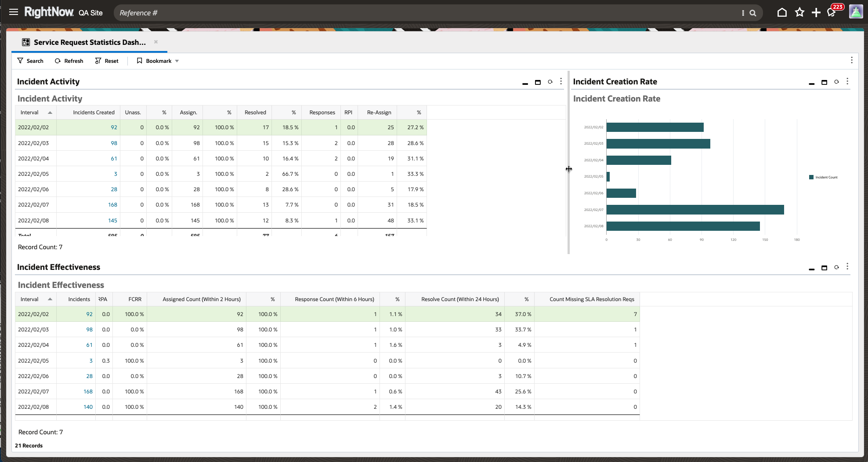Click the 2022/02/07 bar in chart
Viewport: 868px width, 462px height.
[x=695, y=210]
